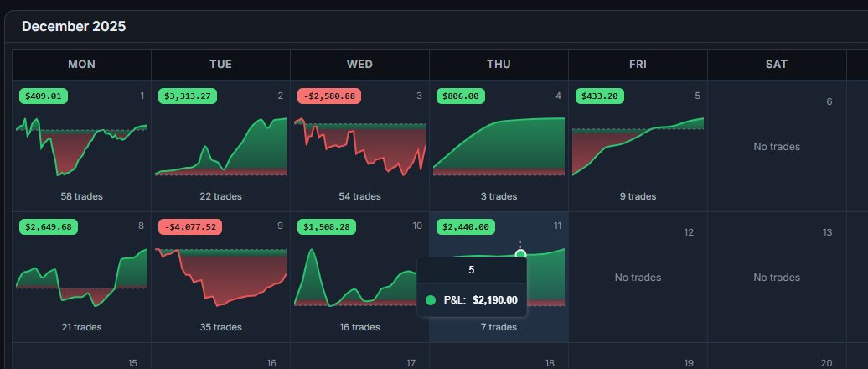Click the P&L $2,190.00 tooltip value

[495, 300]
